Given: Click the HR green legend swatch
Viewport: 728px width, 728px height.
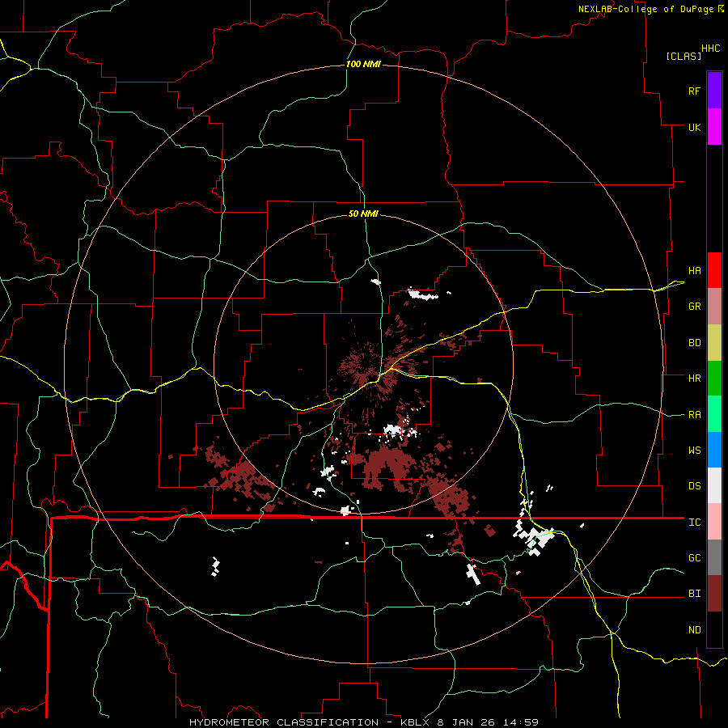Looking at the screenshot, I should [x=714, y=379].
